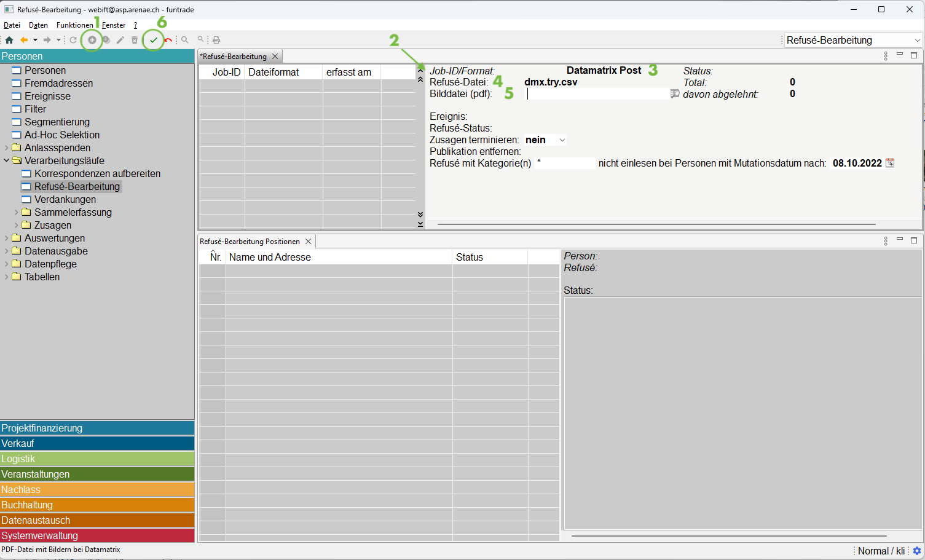Image resolution: width=925 pixels, height=560 pixels.
Task: Expand the Auswertungen folder
Action: (x=7, y=238)
